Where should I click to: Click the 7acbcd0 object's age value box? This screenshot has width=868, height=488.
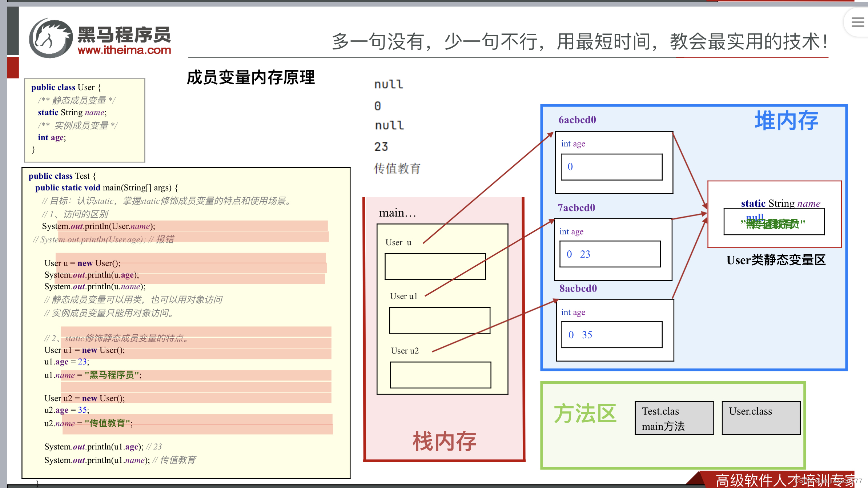(x=610, y=254)
